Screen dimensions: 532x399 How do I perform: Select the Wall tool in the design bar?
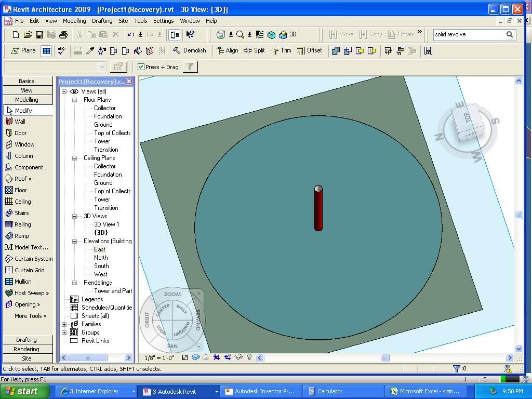click(x=20, y=122)
